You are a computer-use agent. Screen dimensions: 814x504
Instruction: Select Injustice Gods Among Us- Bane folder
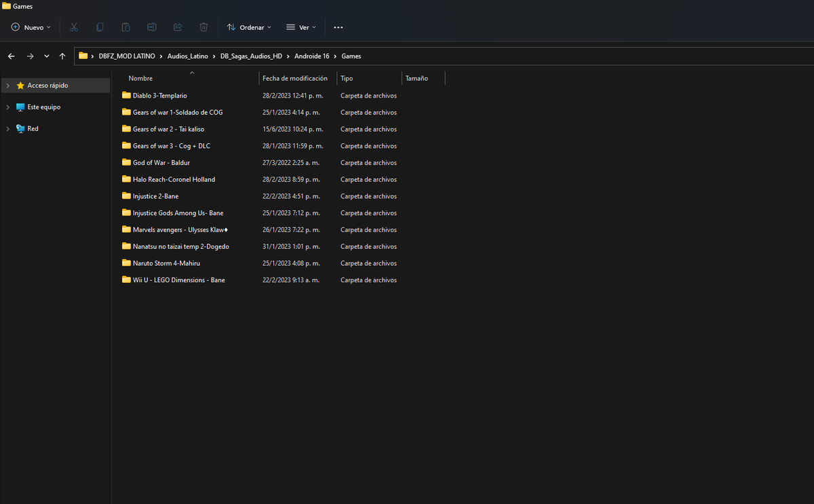coord(178,213)
